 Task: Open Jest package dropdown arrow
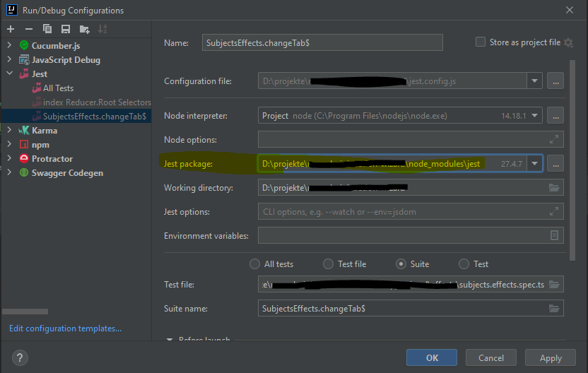coord(534,164)
